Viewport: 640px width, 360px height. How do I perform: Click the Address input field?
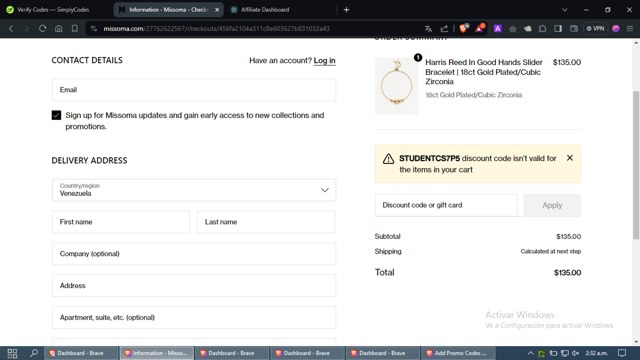coord(194,285)
